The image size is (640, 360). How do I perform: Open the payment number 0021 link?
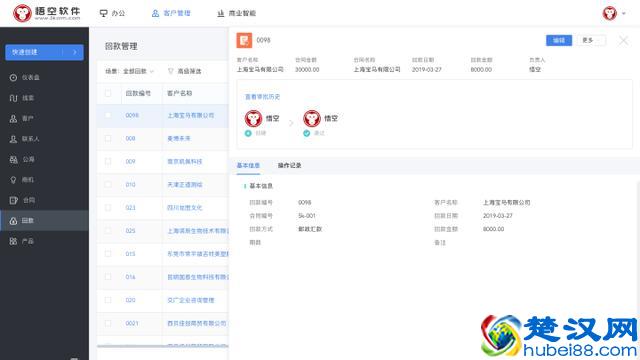132,323
